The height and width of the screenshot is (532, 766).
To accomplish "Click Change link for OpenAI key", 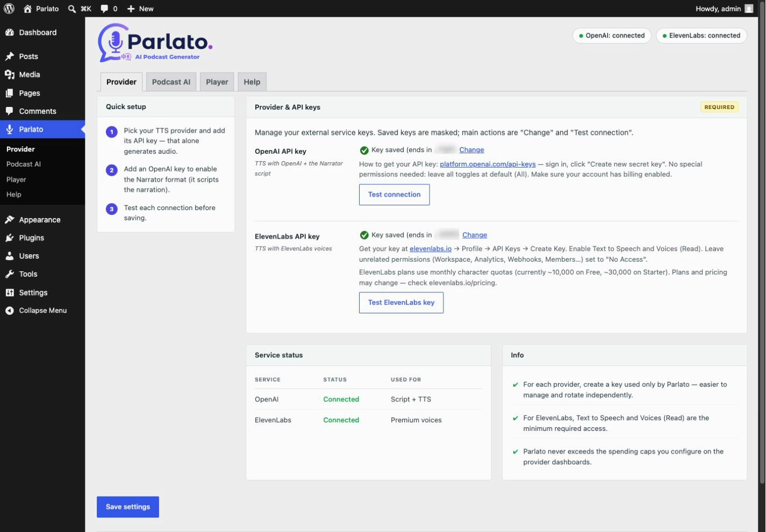I will pos(471,150).
